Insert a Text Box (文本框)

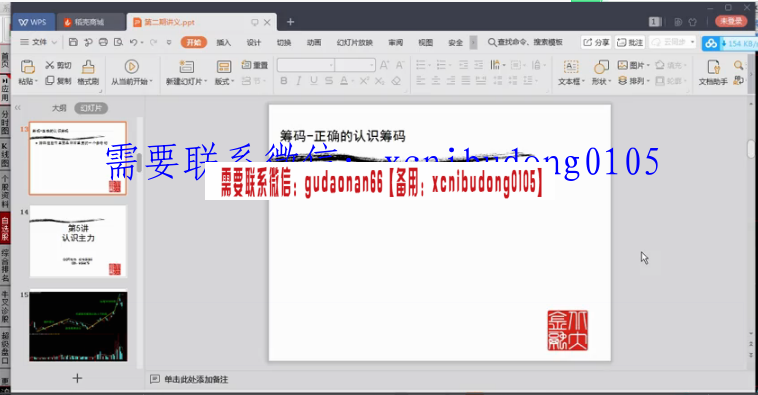click(x=571, y=67)
